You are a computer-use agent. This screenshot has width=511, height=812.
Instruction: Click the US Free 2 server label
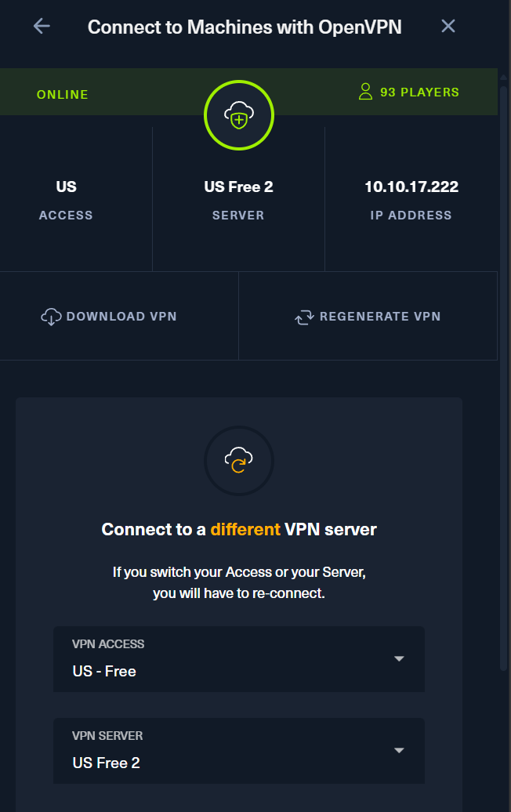click(x=238, y=187)
